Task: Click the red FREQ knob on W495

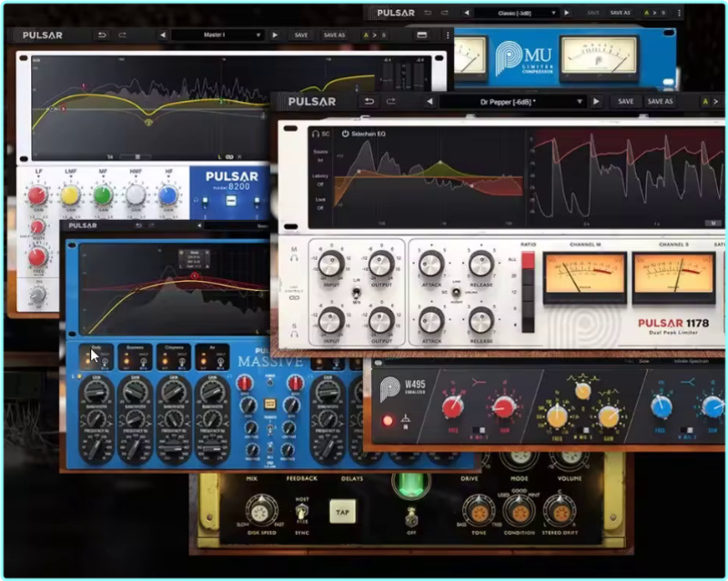Action: pos(452,406)
